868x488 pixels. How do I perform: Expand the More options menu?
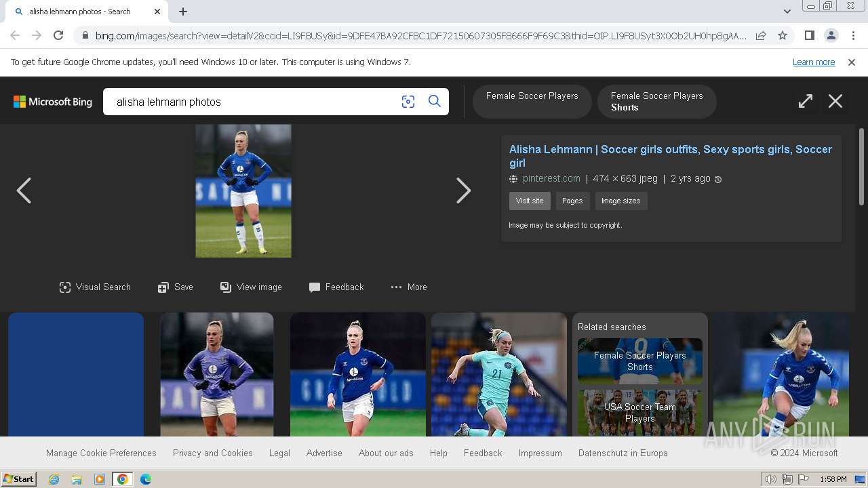coord(409,287)
